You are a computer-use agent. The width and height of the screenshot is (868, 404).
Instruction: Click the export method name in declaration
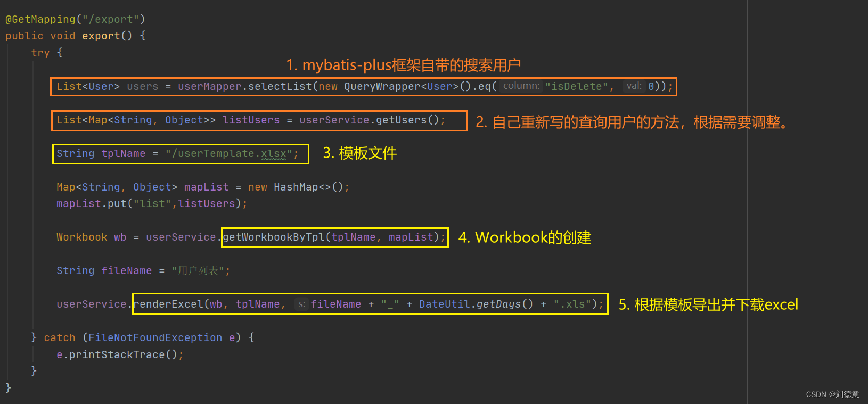click(101, 36)
